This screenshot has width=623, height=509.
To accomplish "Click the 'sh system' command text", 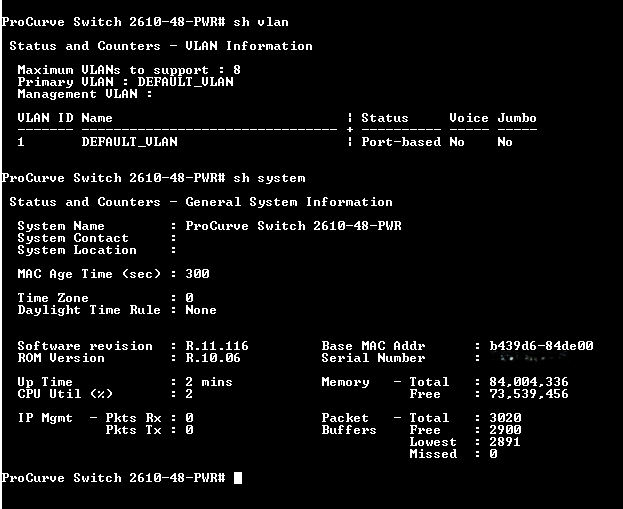I will 269,178.
